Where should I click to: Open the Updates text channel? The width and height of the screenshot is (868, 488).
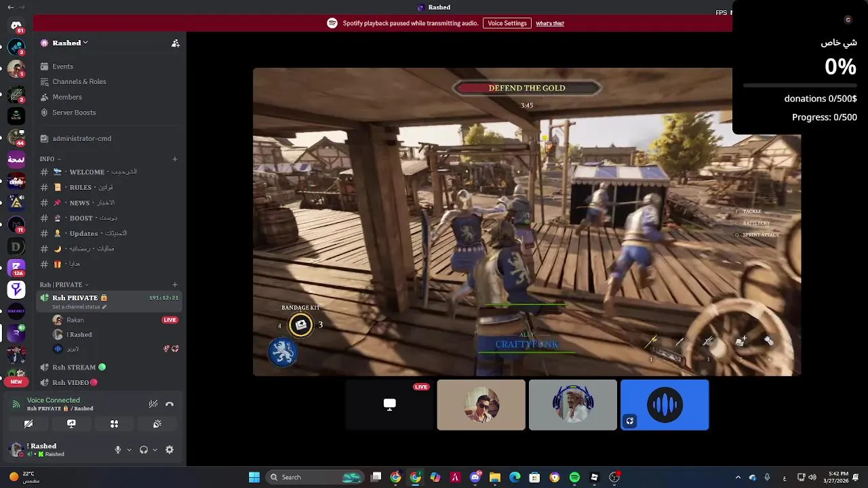tap(110, 233)
